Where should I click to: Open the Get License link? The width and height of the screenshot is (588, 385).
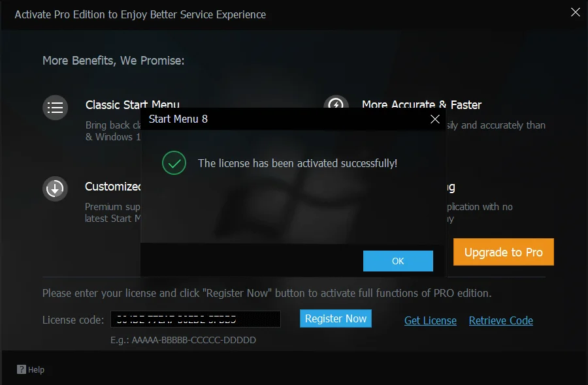tap(431, 320)
